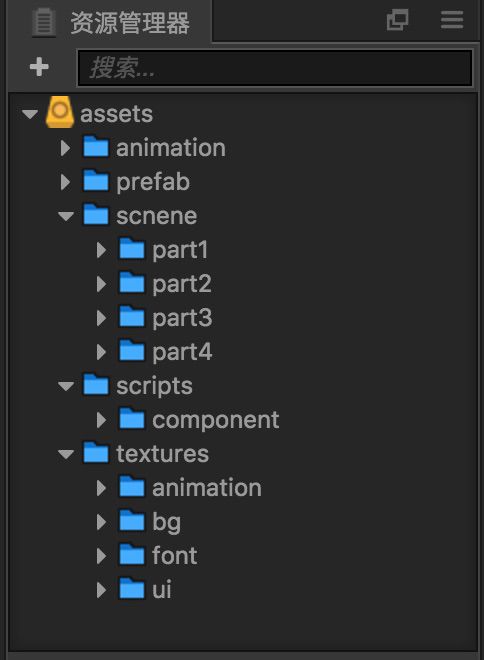Click the font folder icon

[x=132, y=555]
